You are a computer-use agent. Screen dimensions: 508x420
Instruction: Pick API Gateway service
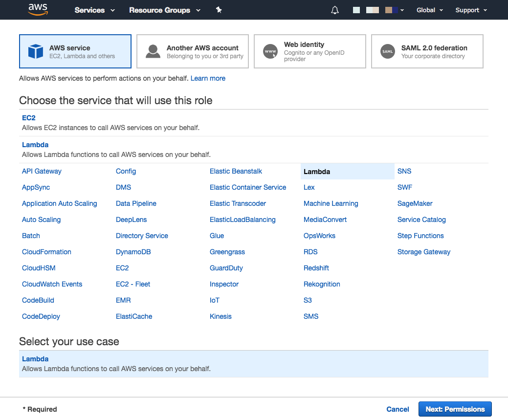[42, 171]
